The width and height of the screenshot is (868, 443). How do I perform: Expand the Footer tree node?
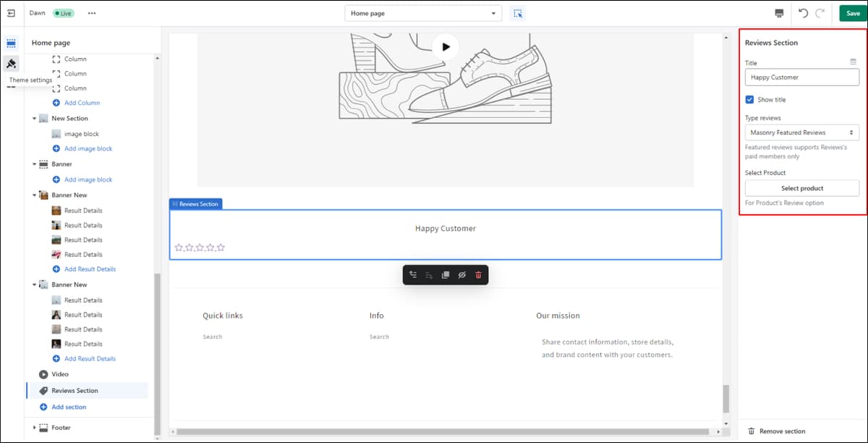click(x=34, y=428)
